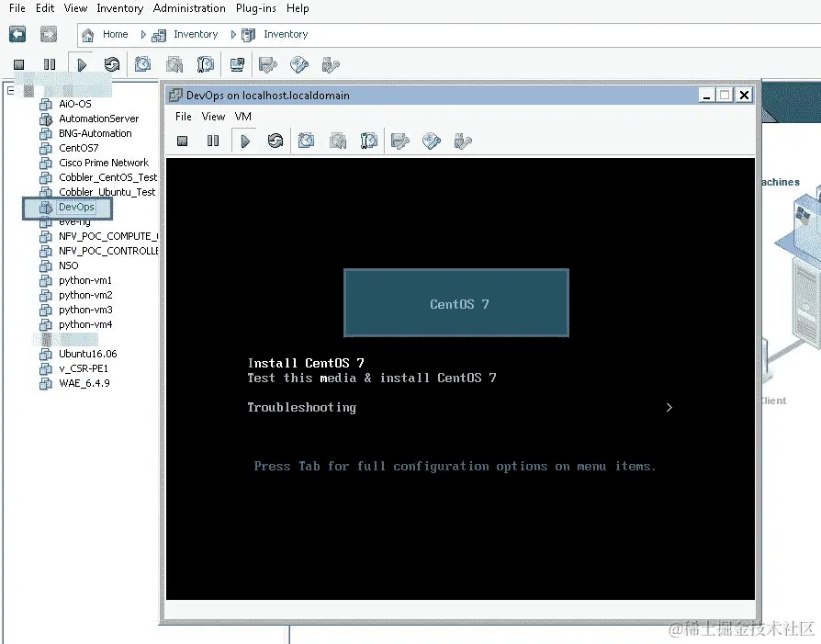
Task: Collapse the host tree node
Action: point(10,90)
